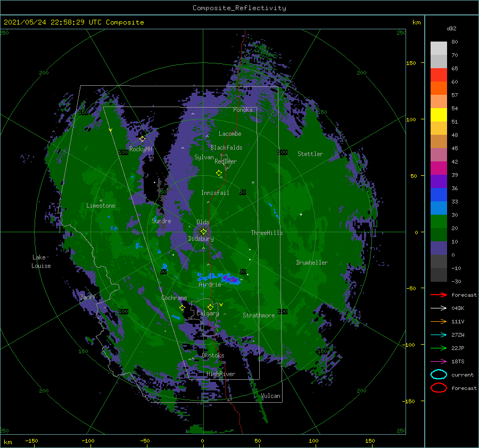This screenshot has width=479, height=448.
Task: Click the Limestone label
Action: click(x=101, y=206)
